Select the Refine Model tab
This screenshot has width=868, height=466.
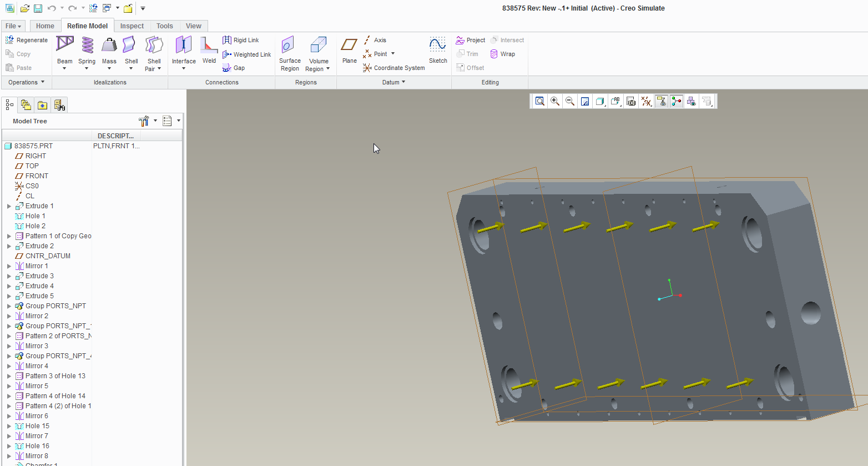pos(87,26)
